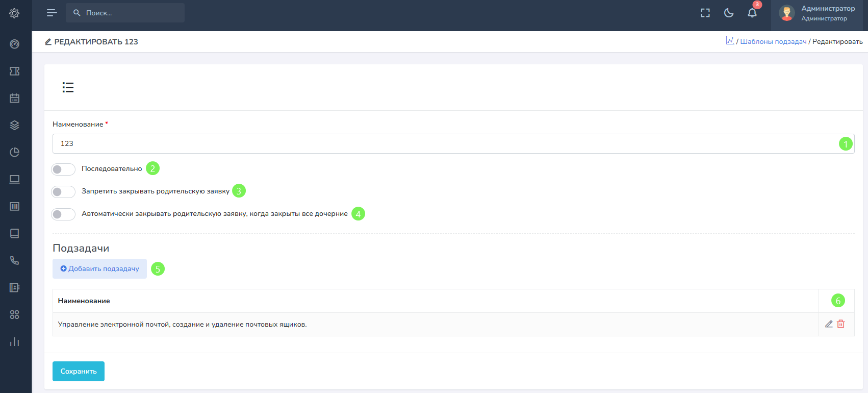Toggle Запретить закрывать родительскую заявку switch
This screenshot has width=868, height=393.
tap(63, 191)
